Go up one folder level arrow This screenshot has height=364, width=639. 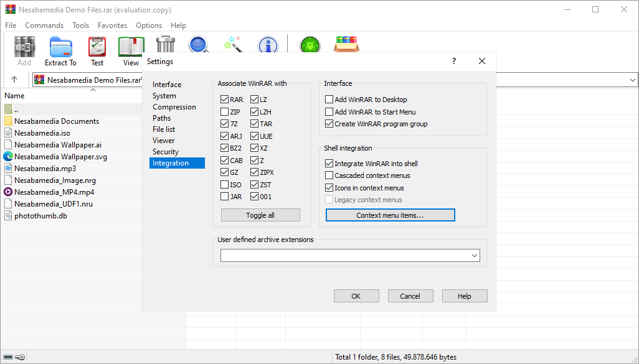pos(14,80)
